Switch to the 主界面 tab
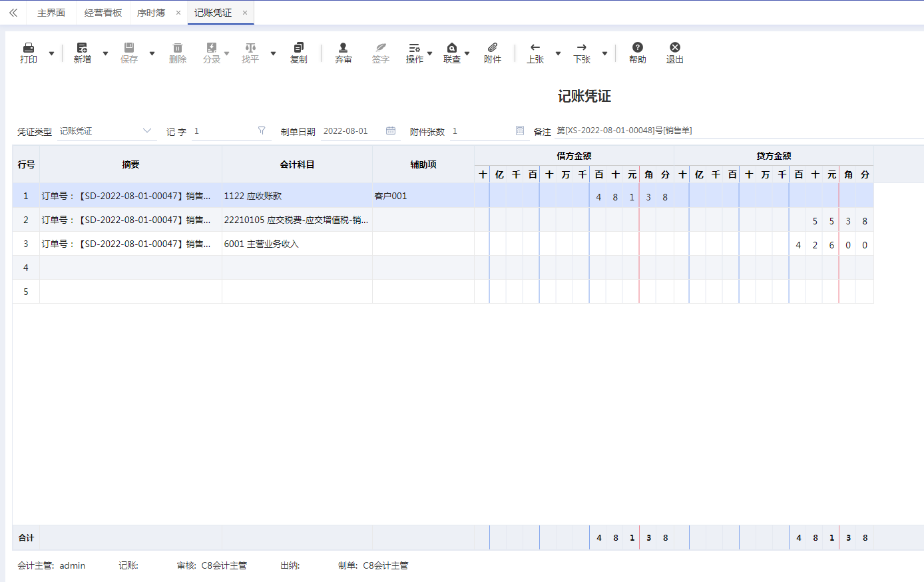The height and width of the screenshot is (582, 924). click(51, 13)
